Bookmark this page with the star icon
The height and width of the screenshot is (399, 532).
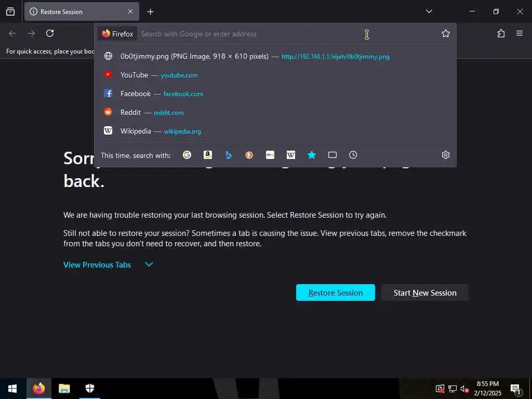(445, 33)
